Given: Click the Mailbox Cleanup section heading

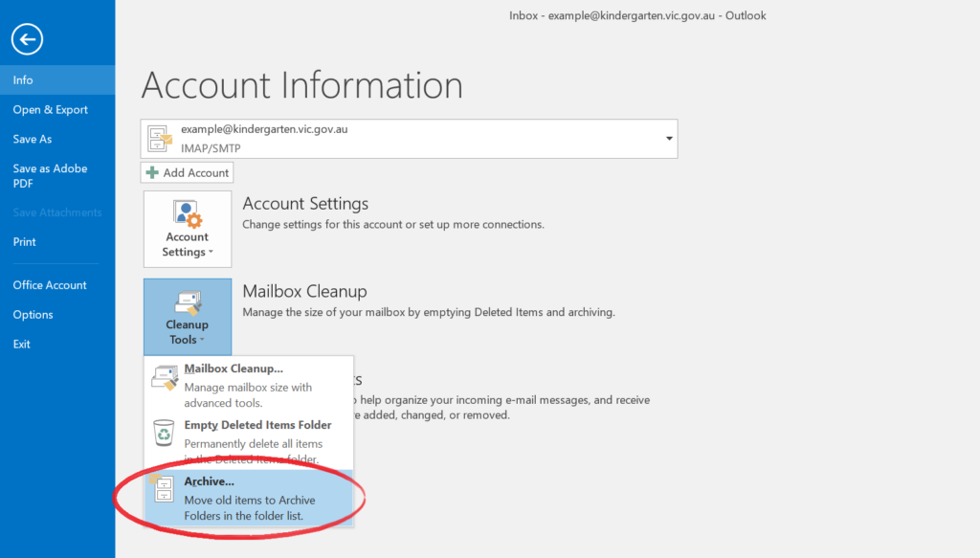Looking at the screenshot, I should coord(304,291).
